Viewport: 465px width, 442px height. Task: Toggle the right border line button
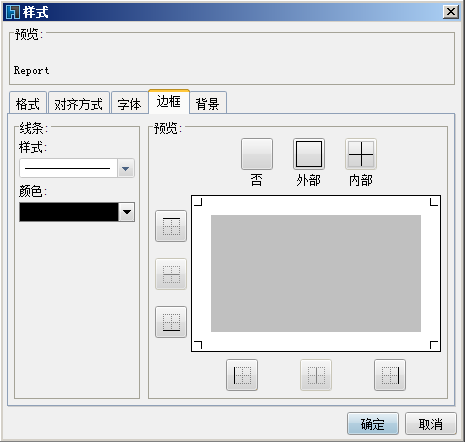[390, 375]
